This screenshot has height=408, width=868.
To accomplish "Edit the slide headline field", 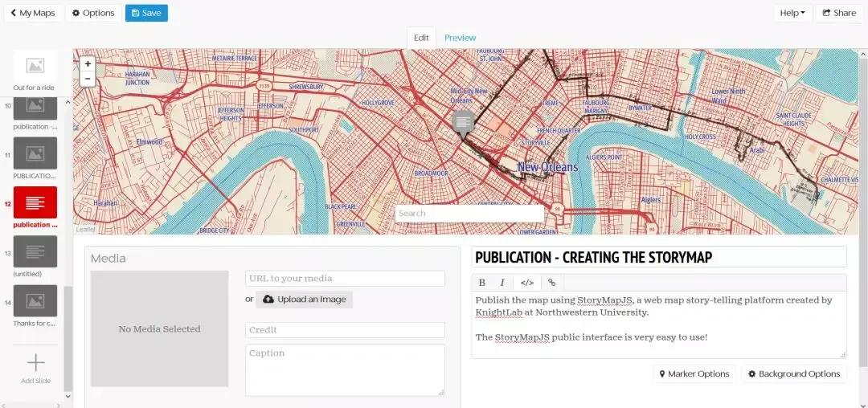I will click(659, 257).
